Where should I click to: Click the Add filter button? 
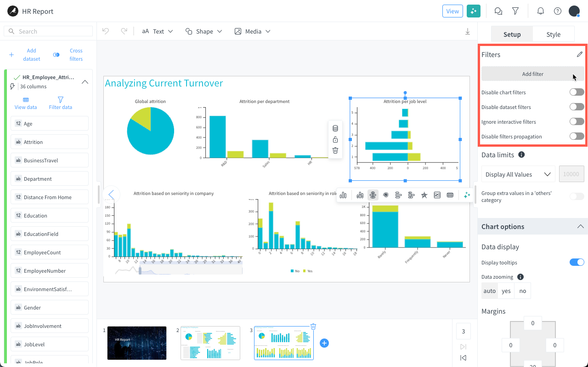[x=532, y=74]
